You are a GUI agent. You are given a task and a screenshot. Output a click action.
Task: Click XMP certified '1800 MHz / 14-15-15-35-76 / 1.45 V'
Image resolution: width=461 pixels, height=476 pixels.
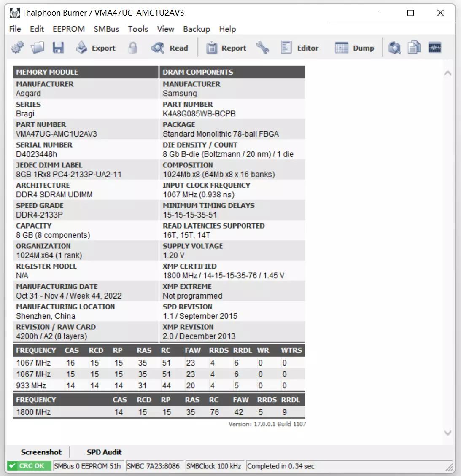(224, 276)
